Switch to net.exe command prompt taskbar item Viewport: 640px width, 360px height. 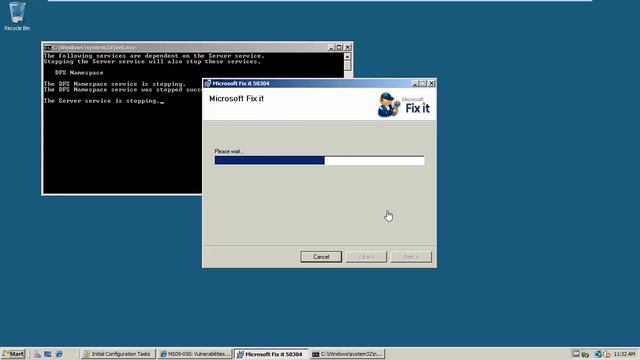pyautogui.click(x=347, y=354)
